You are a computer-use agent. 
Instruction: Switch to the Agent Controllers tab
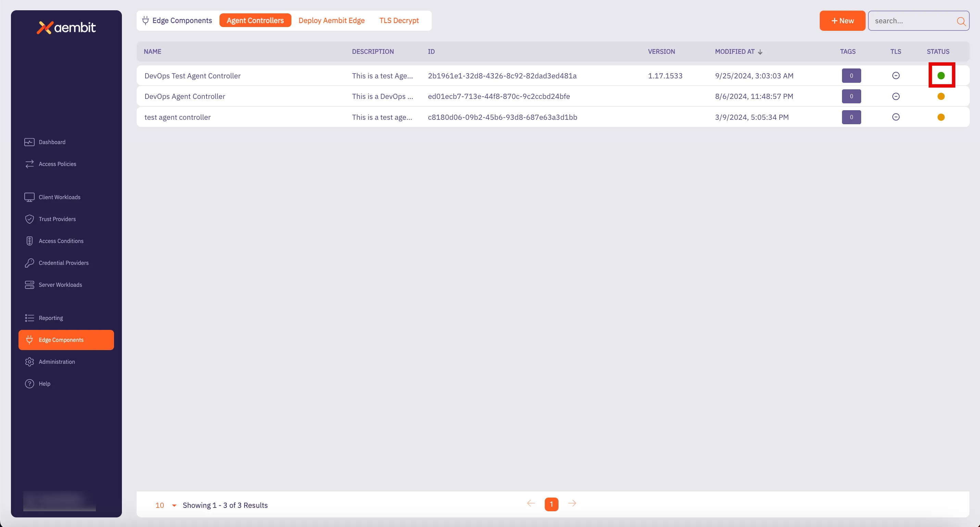point(255,20)
